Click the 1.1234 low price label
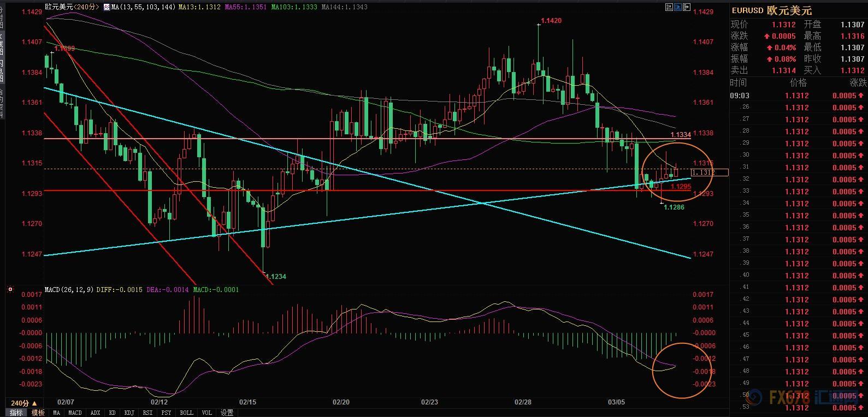 point(275,277)
